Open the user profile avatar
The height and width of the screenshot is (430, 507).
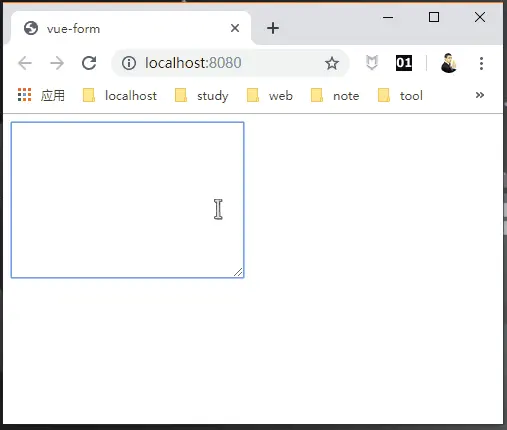[x=448, y=63]
